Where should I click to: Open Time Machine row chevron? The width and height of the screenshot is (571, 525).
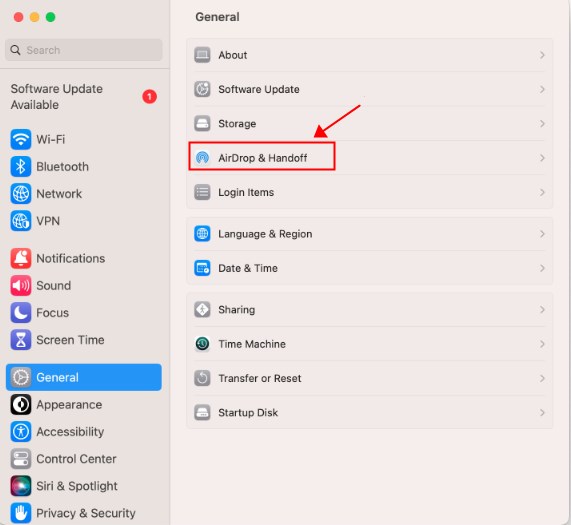click(542, 344)
